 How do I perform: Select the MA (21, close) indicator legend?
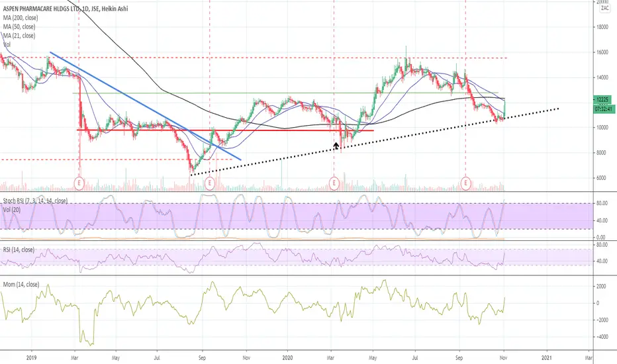19,36
